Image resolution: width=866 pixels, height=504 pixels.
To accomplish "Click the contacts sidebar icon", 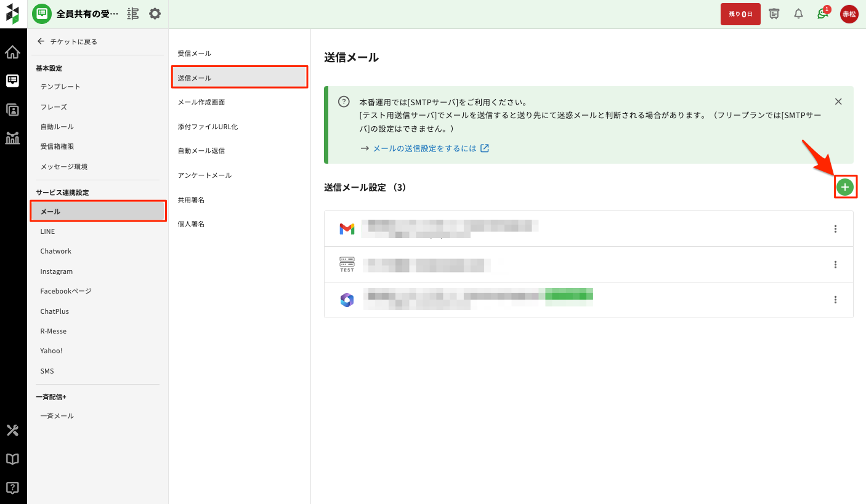I will click(12, 110).
